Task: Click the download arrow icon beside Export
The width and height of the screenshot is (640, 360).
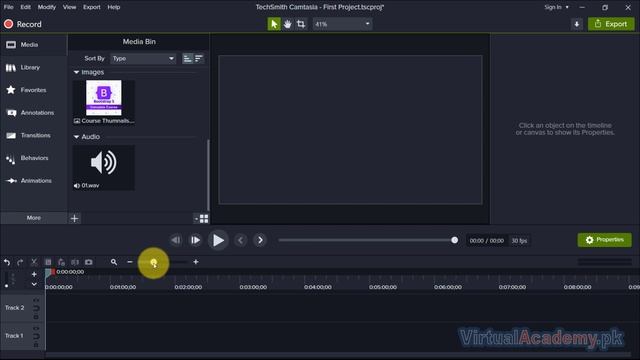Action: click(x=576, y=24)
